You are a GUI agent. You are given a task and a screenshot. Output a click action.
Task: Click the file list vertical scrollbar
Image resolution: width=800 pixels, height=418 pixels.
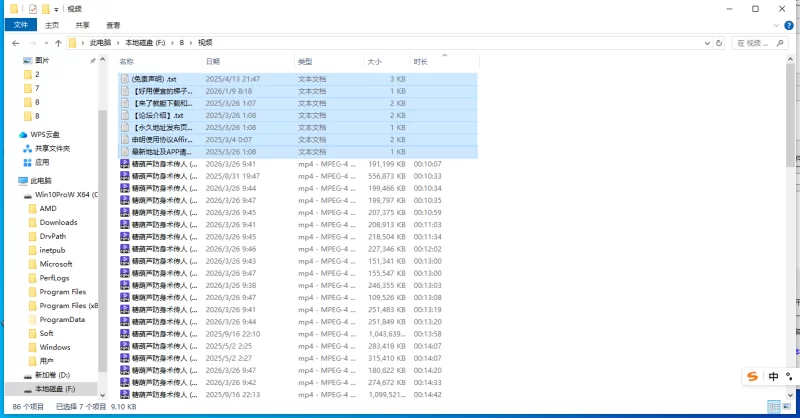[x=793, y=200]
